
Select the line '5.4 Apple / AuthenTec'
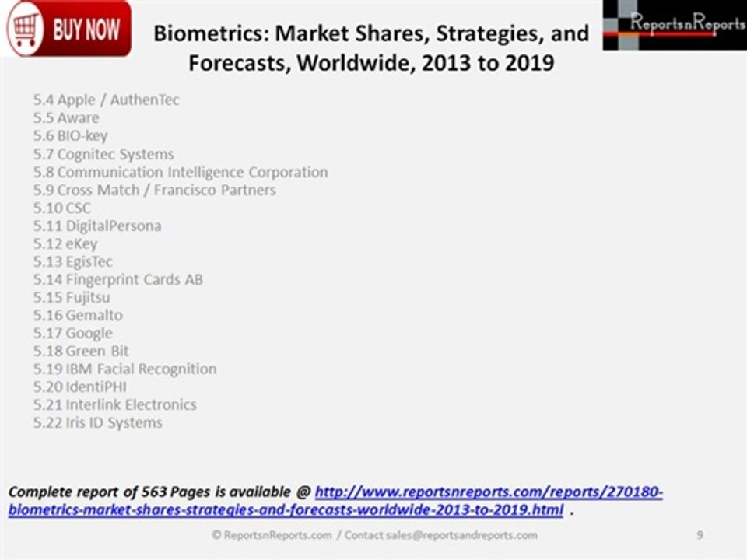107,100
